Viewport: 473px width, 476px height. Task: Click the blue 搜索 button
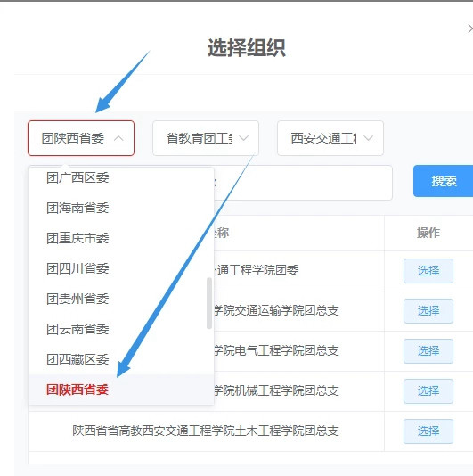444,181
